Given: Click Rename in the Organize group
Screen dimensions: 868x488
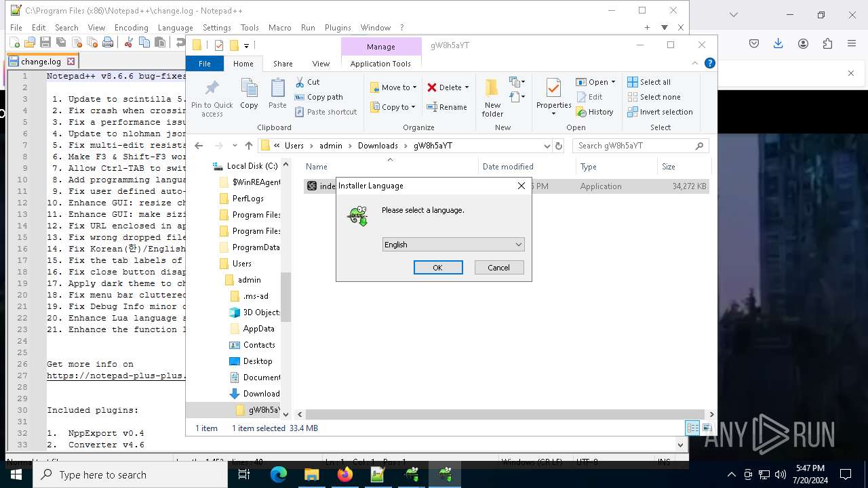Looking at the screenshot, I should 447,107.
